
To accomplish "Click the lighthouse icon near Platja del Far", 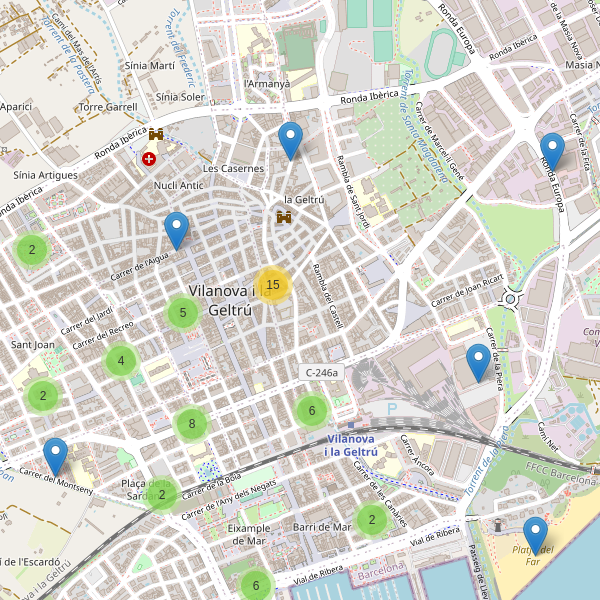I will tap(498, 525).
